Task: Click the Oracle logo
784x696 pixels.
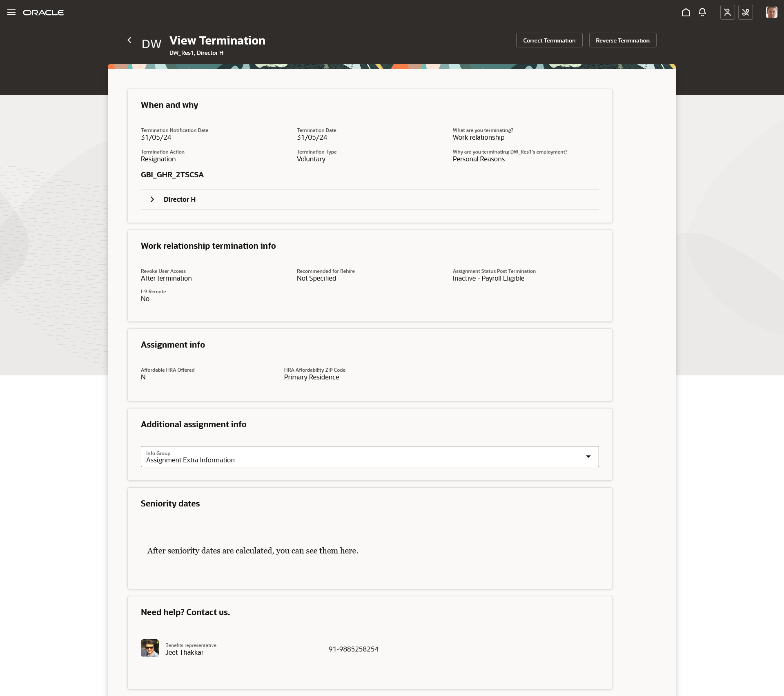Action: pyautogui.click(x=43, y=13)
